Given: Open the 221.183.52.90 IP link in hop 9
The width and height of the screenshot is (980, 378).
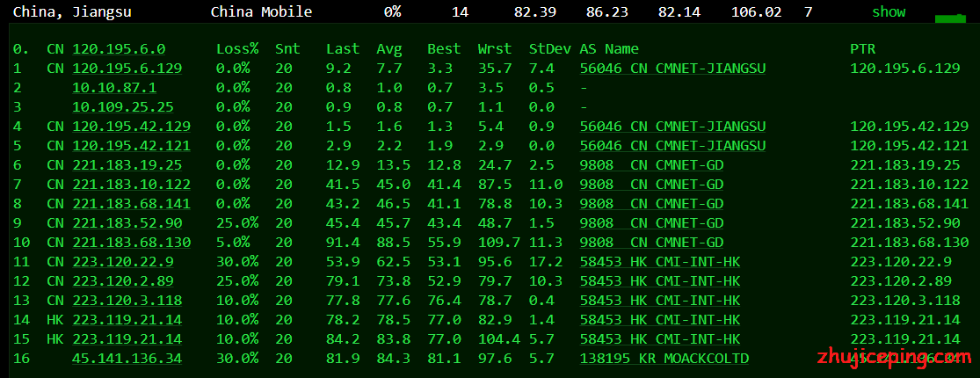Looking at the screenshot, I should coord(127,223).
